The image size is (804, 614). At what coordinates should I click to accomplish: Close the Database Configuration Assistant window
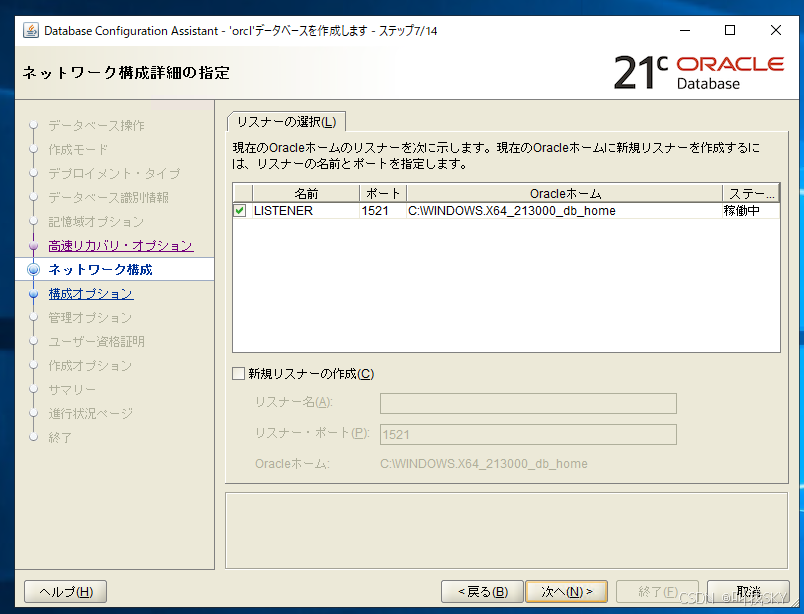(x=776, y=31)
